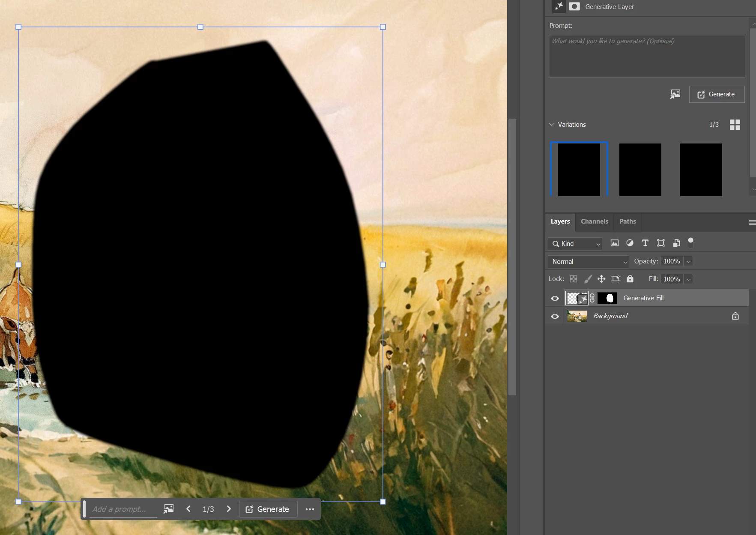This screenshot has width=756, height=535.
Task: Click the taskbar drag handle
Action: click(84, 509)
